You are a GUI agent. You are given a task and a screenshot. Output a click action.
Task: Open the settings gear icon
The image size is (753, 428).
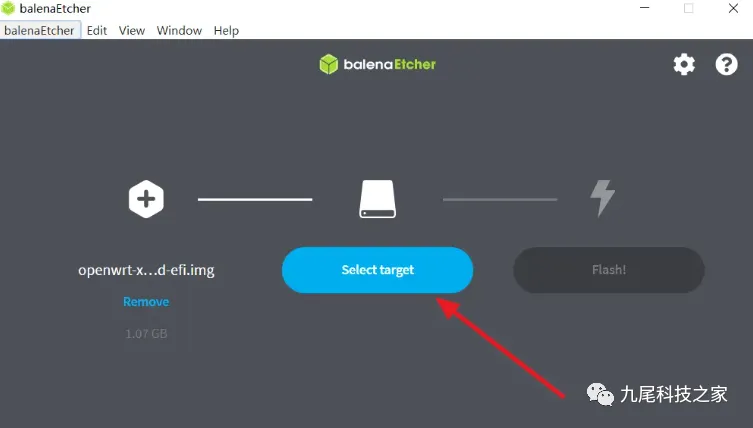point(684,64)
